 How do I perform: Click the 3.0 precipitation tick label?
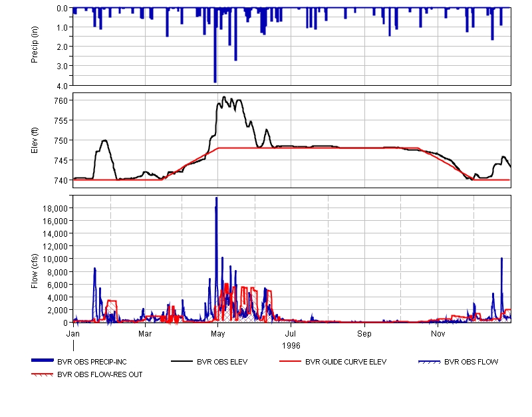pos(62,66)
